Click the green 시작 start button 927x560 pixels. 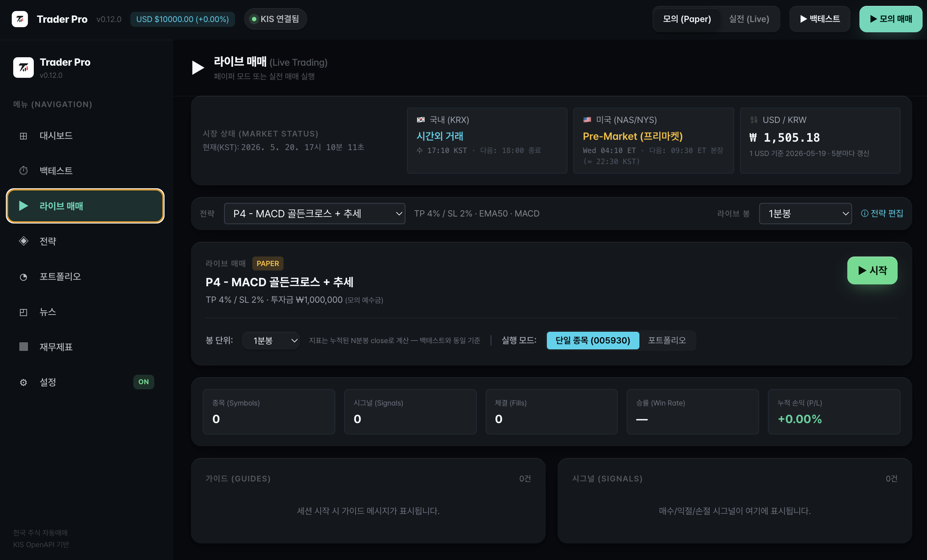[x=872, y=270]
